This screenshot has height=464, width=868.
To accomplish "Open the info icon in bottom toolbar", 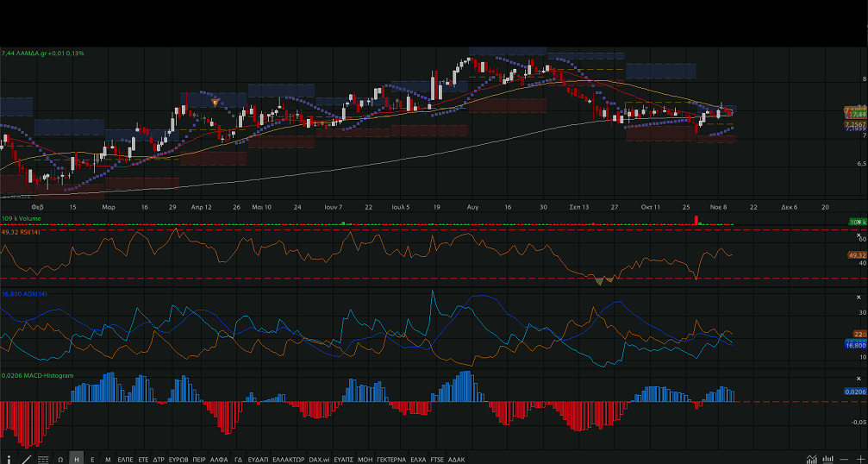I will 10,459.
